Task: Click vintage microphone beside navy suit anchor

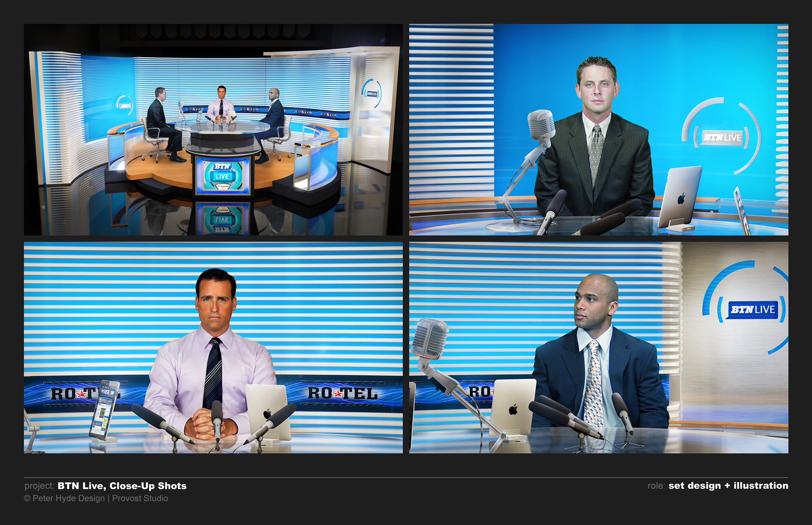Action: pyautogui.click(x=430, y=339)
